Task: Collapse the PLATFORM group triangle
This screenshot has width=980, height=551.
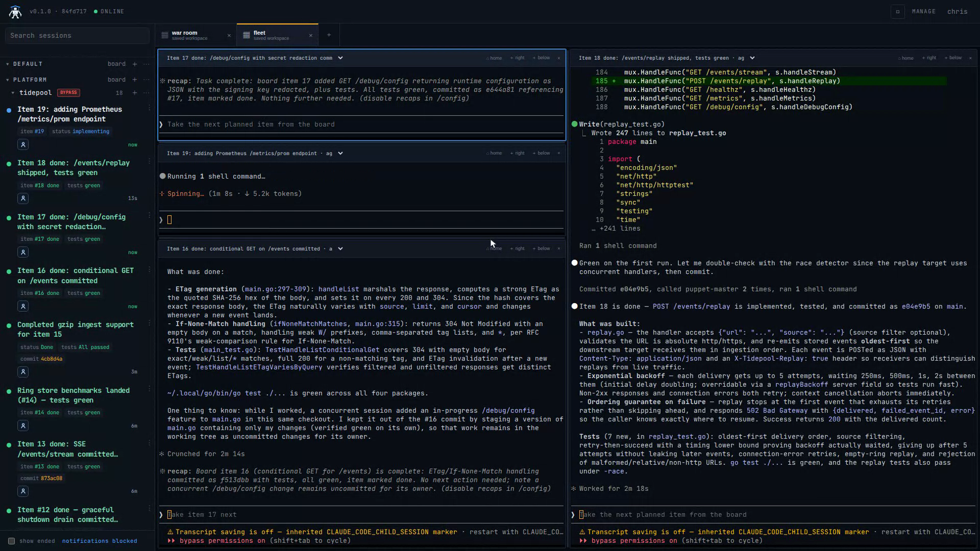Action: point(8,80)
